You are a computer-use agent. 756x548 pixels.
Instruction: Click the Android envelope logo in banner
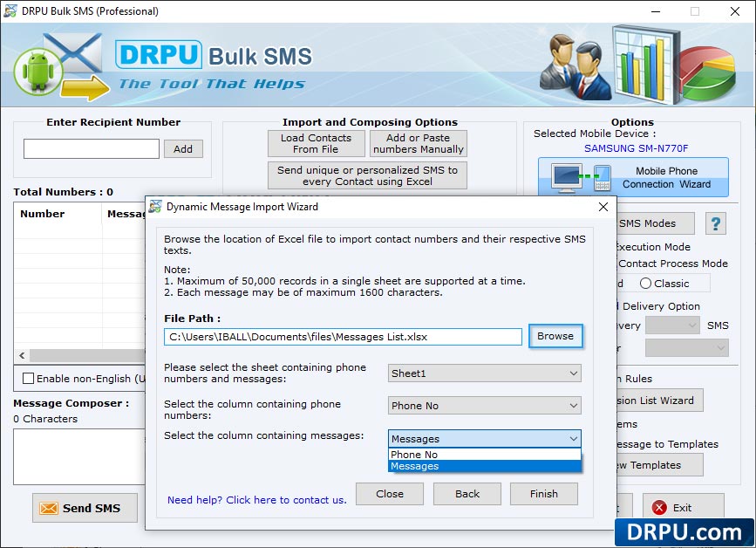pyautogui.click(x=62, y=66)
